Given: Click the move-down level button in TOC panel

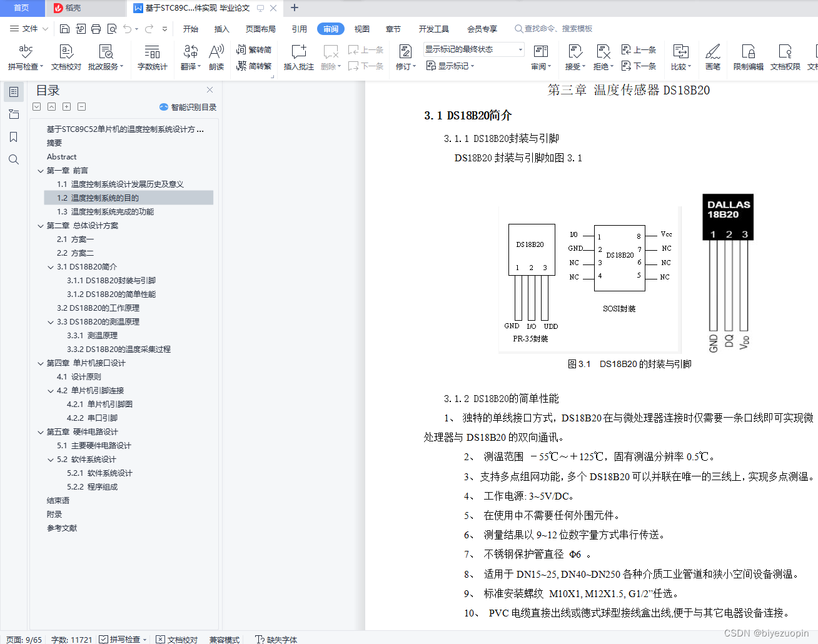Looking at the screenshot, I should click(x=37, y=107).
